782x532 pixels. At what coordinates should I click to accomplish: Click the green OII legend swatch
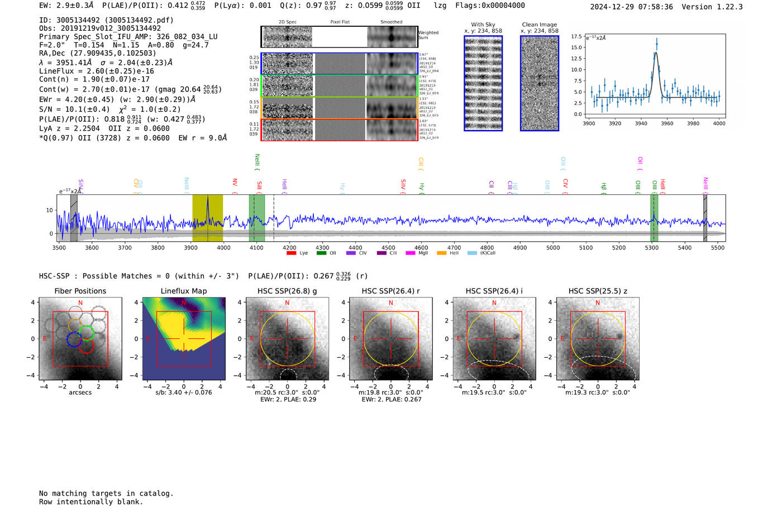[321, 253]
